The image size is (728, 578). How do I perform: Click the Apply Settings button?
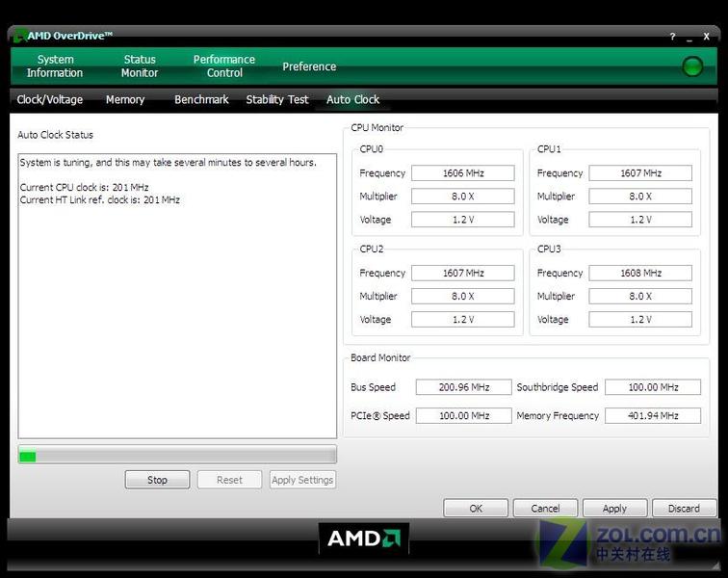click(x=302, y=480)
